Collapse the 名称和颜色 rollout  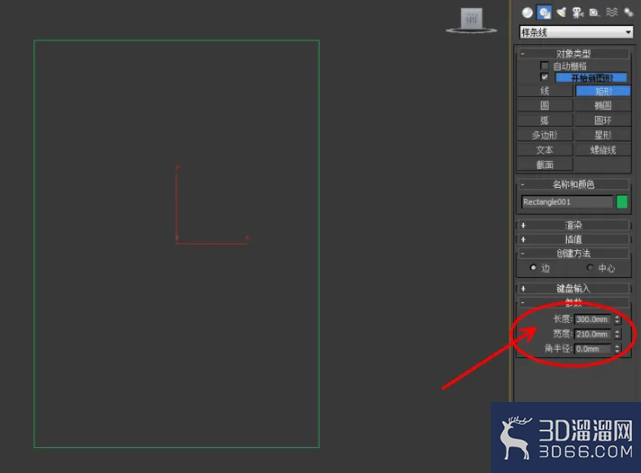click(x=573, y=184)
